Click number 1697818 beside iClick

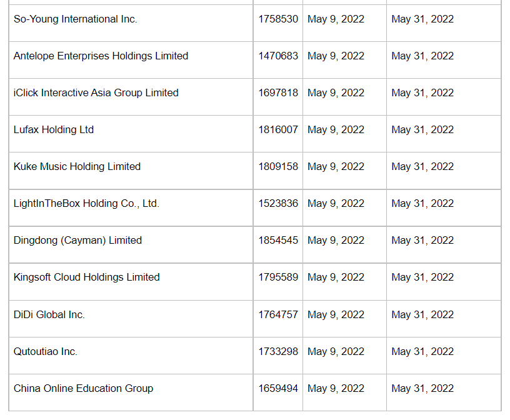(x=278, y=93)
